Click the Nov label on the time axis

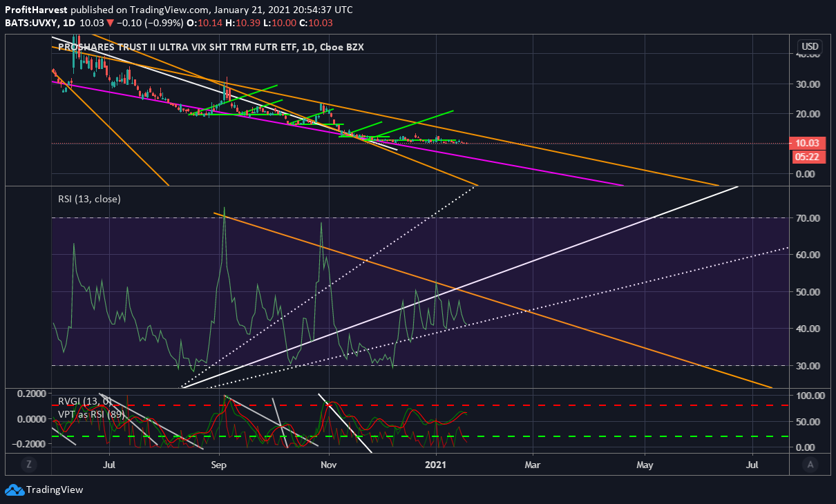pos(329,465)
